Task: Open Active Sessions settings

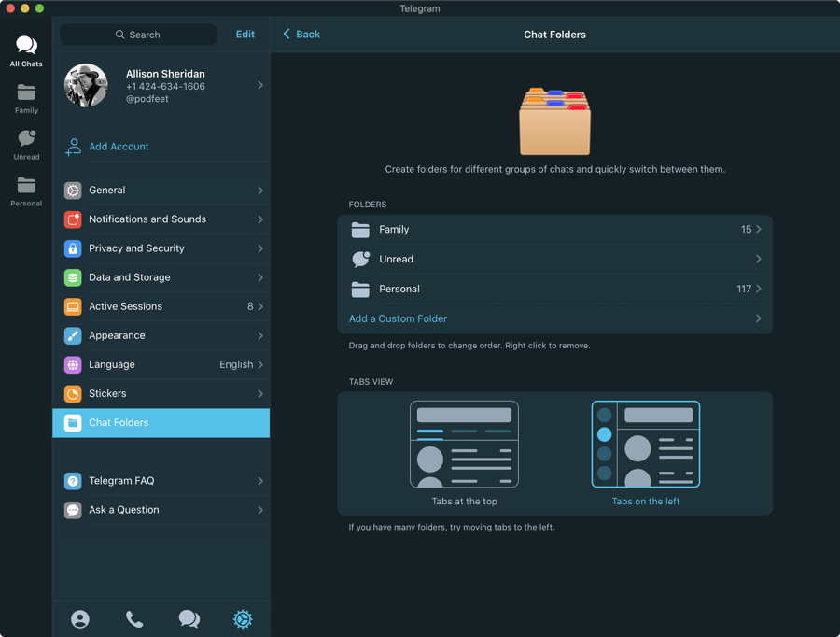Action: point(161,306)
